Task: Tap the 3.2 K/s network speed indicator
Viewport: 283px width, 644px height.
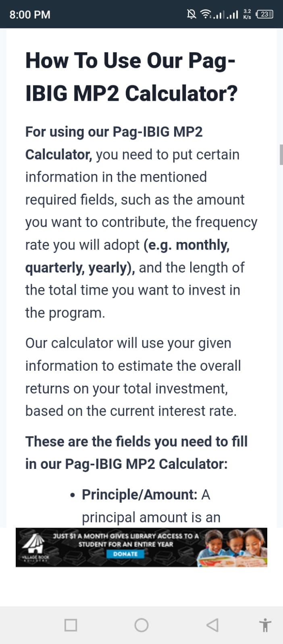Action: tap(247, 14)
